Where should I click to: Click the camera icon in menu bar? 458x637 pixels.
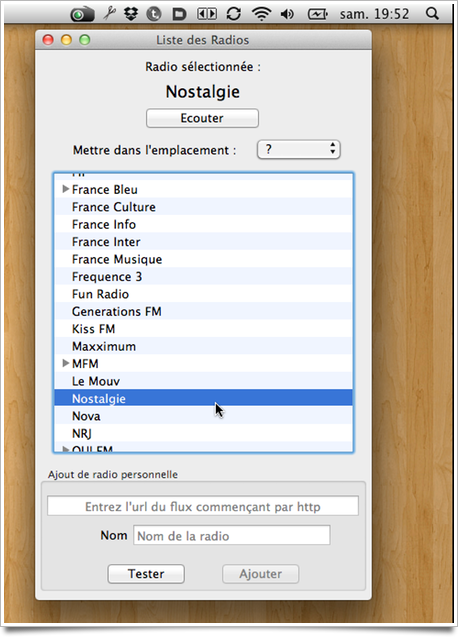pos(82,15)
